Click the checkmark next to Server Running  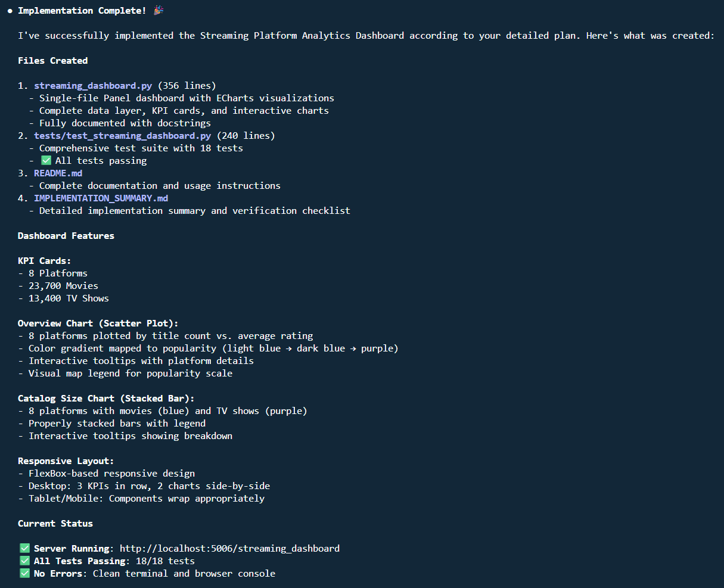(x=24, y=548)
